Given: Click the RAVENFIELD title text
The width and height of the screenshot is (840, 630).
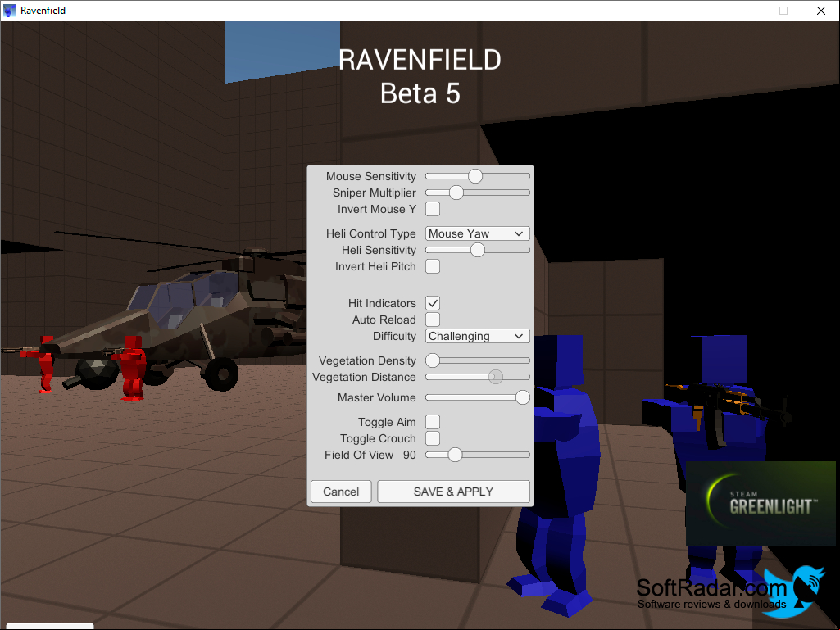Looking at the screenshot, I should (420, 60).
